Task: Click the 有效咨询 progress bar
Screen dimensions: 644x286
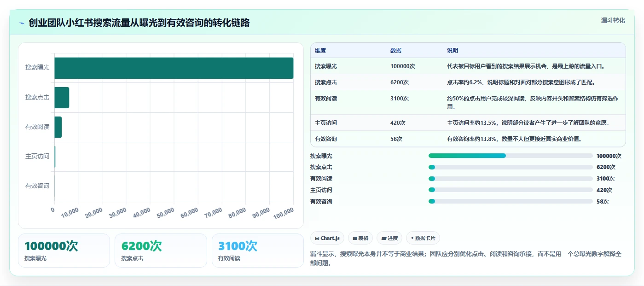Action: pos(511,201)
